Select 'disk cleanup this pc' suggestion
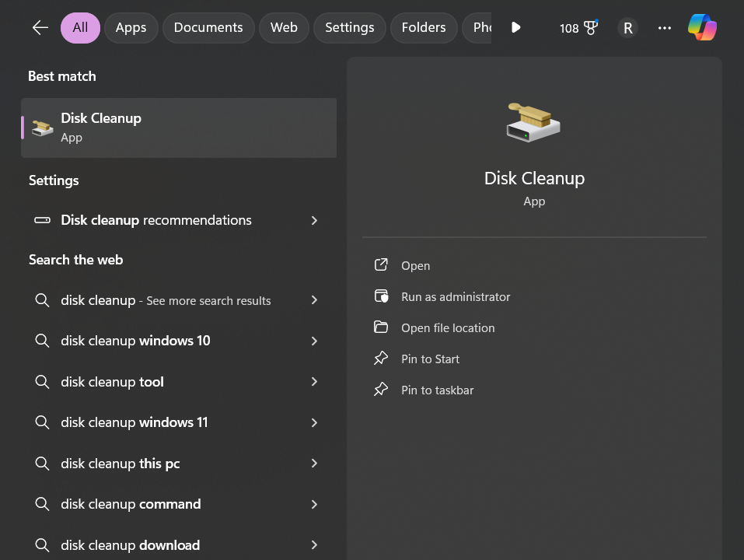 [x=179, y=464]
